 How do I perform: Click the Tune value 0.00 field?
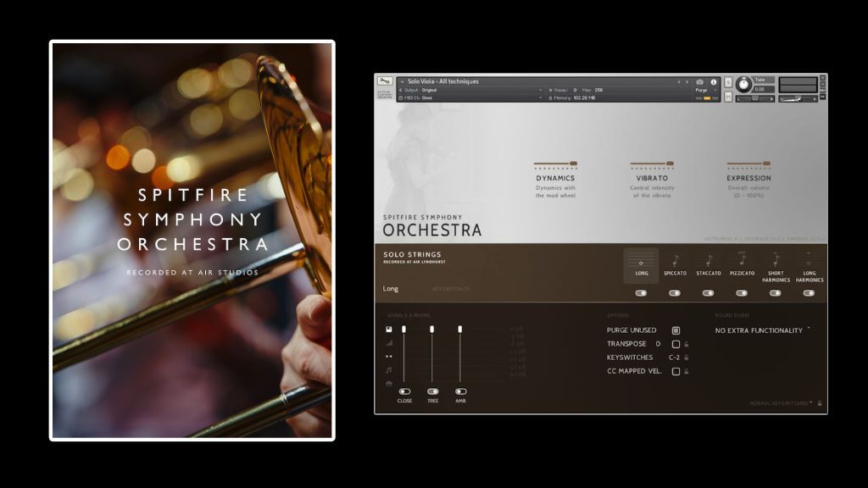tap(764, 89)
